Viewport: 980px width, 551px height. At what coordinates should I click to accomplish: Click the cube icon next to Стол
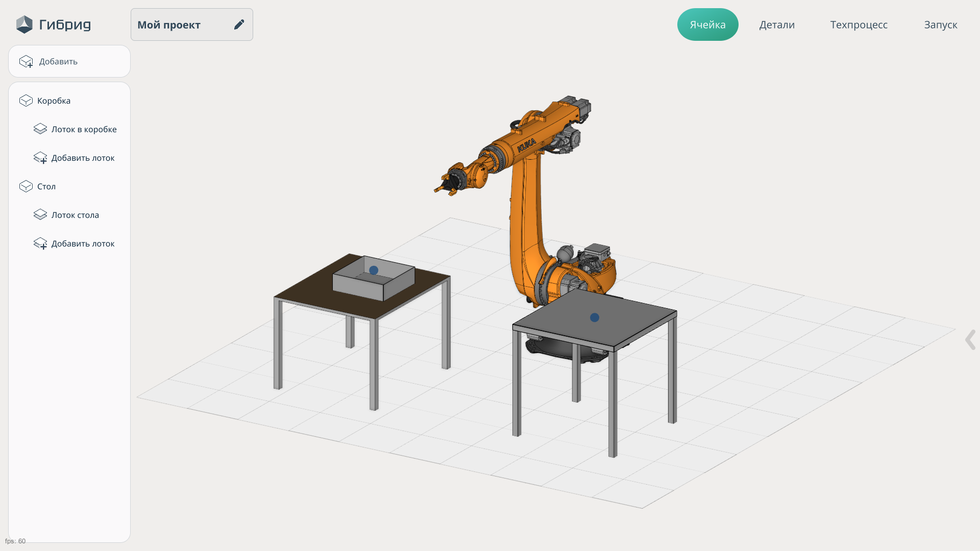tap(26, 186)
